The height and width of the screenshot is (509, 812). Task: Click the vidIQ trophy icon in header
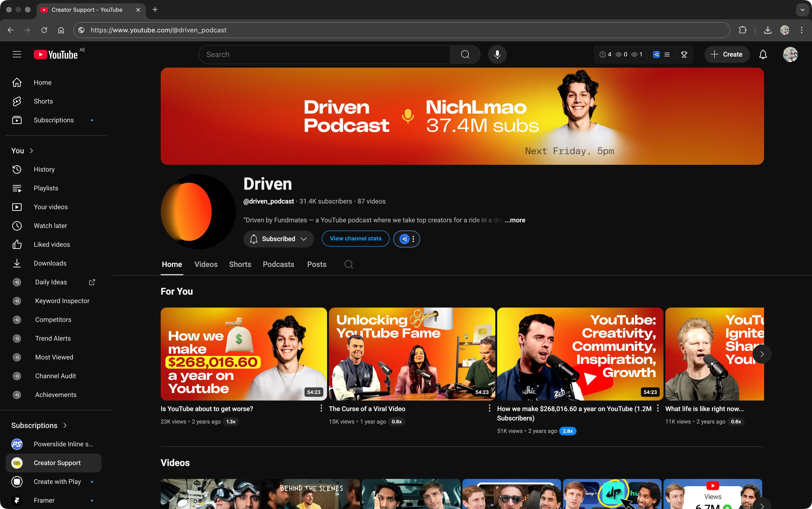coord(684,54)
